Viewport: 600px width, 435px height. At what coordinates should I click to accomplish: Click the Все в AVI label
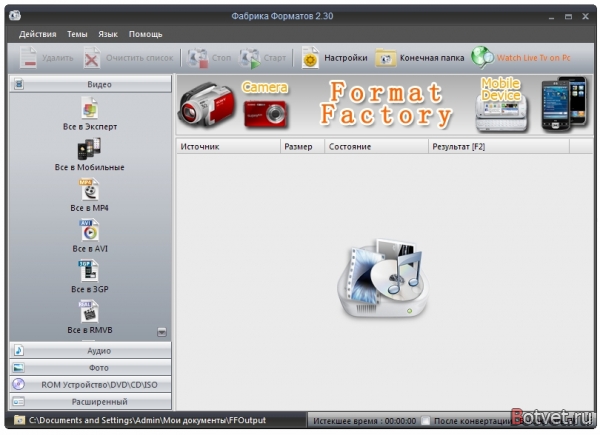coord(90,249)
